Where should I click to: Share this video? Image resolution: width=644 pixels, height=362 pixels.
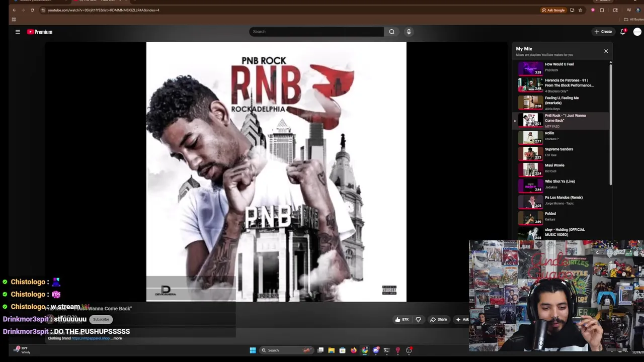[x=438, y=319]
